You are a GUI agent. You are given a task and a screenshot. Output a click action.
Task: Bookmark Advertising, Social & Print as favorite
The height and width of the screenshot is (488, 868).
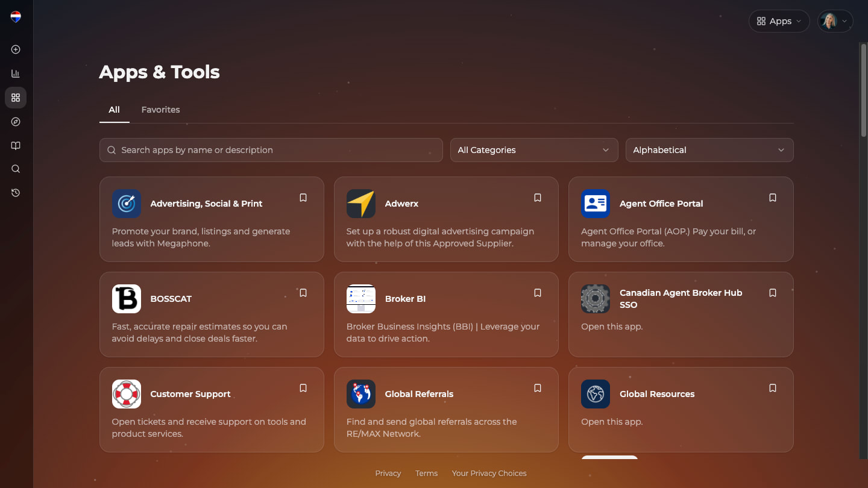coord(303,198)
